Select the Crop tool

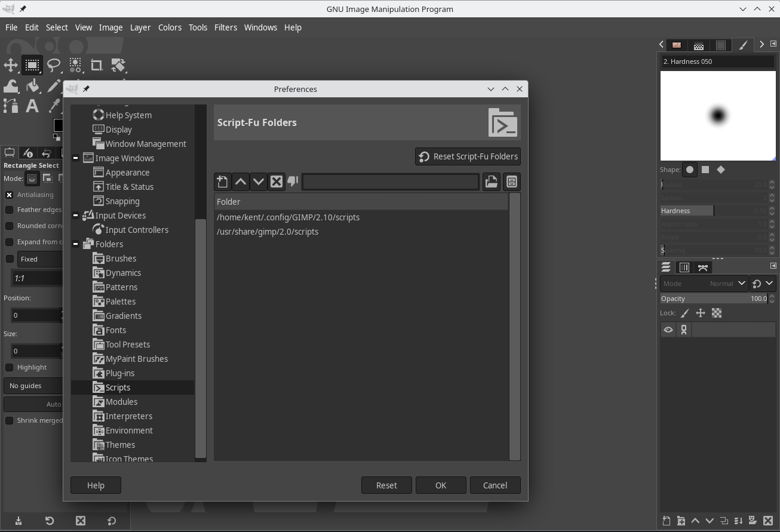(96, 65)
